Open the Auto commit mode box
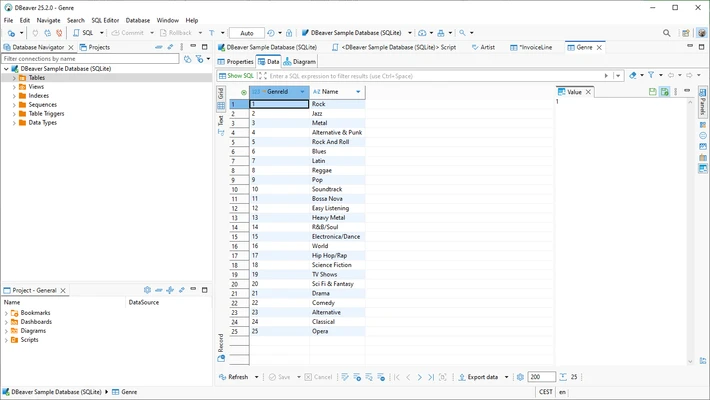Screen dimensions: 710x400 pyautogui.click(x=247, y=33)
